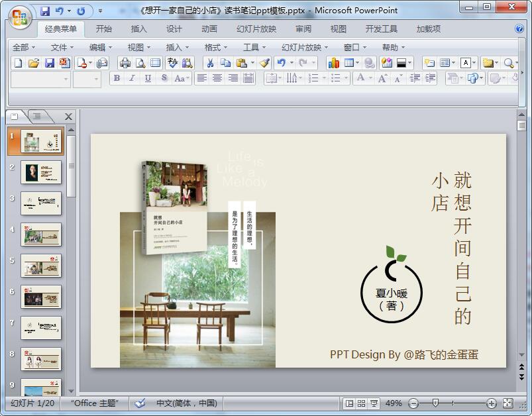Center align text
Viewport: 532px width, 416px height.
point(217,78)
